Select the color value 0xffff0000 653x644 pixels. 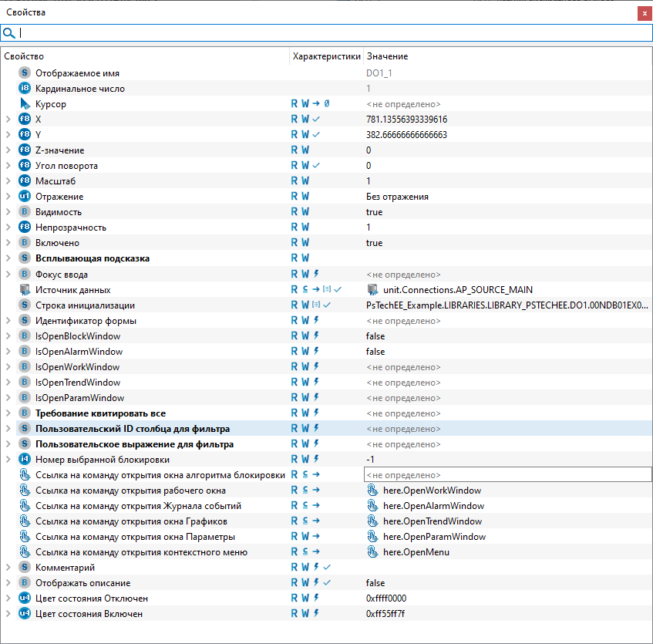pyautogui.click(x=386, y=598)
